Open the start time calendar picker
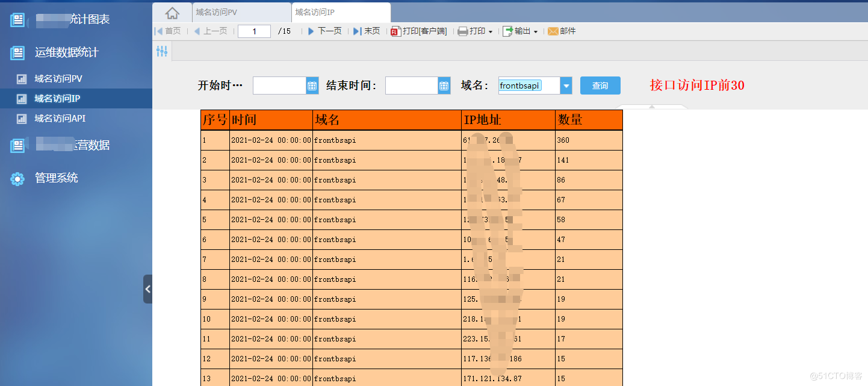The height and width of the screenshot is (386, 868). (x=312, y=86)
